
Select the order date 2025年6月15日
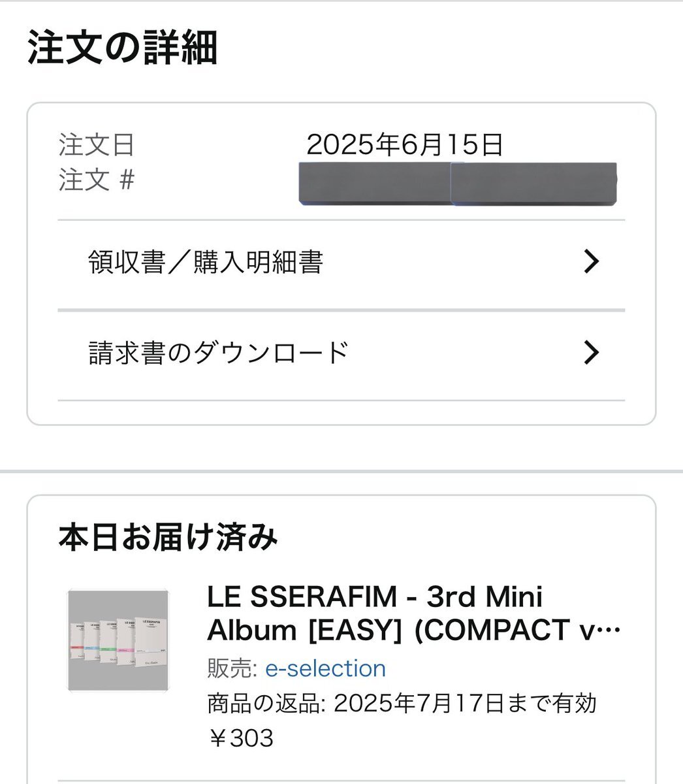[405, 145]
